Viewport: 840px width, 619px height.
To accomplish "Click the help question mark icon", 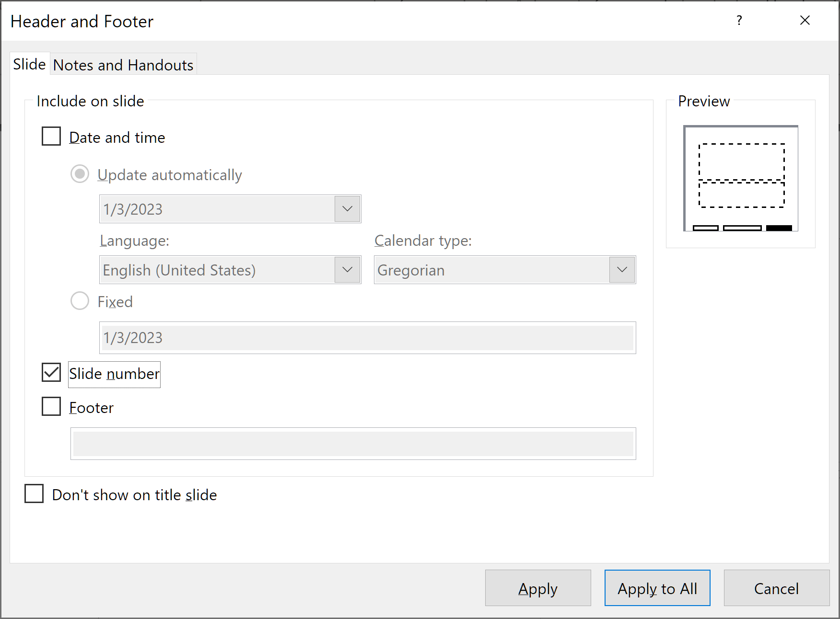I will (x=739, y=20).
